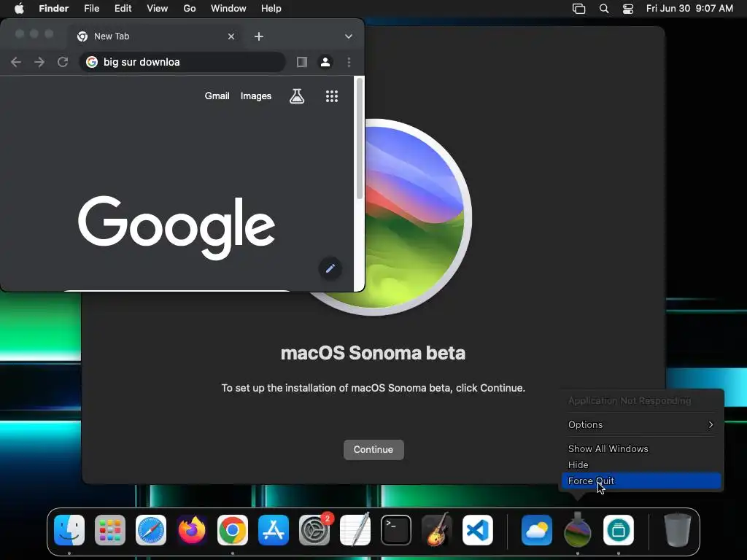Open a new Chrome tab
The height and width of the screenshot is (560, 747).
(x=259, y=36)
